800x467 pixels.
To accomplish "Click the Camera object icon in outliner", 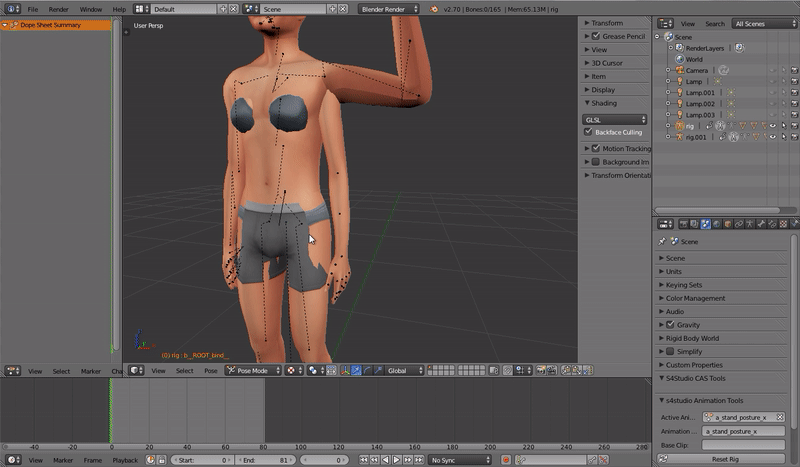I will (678, 70).
